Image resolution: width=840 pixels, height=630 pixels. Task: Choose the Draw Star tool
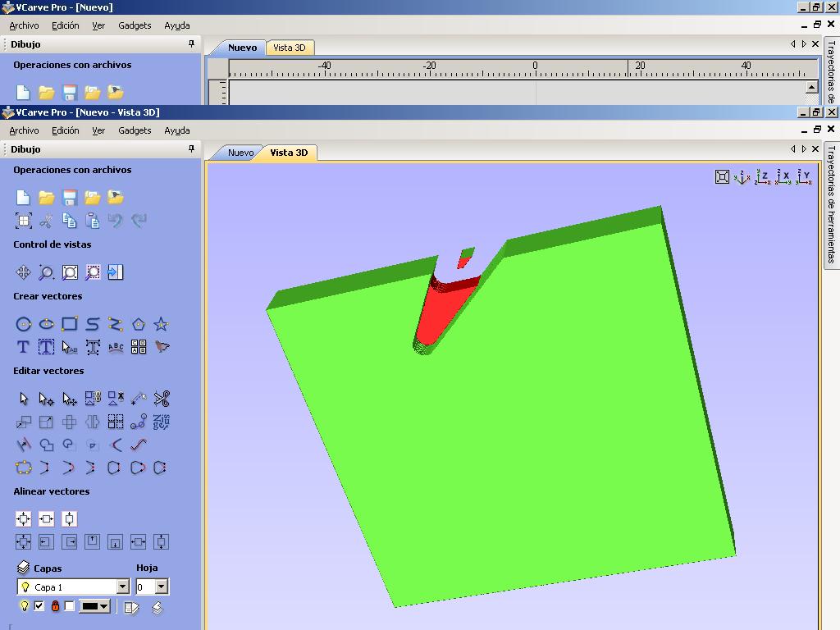click(162, 324)
